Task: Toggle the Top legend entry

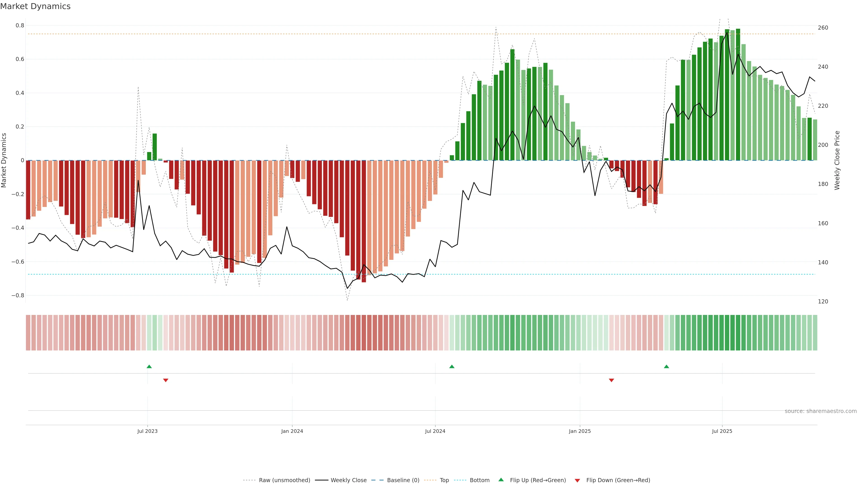Action: point(444,480)
